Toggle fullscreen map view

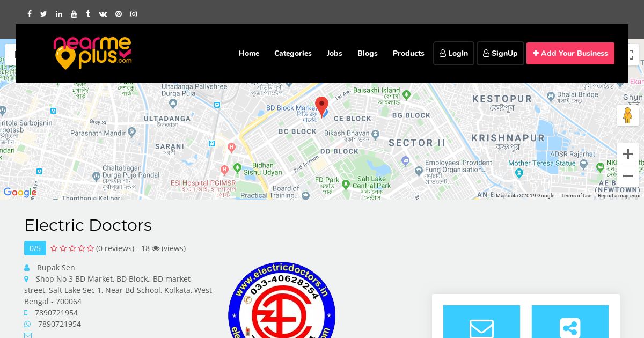[x=633, y=55]
